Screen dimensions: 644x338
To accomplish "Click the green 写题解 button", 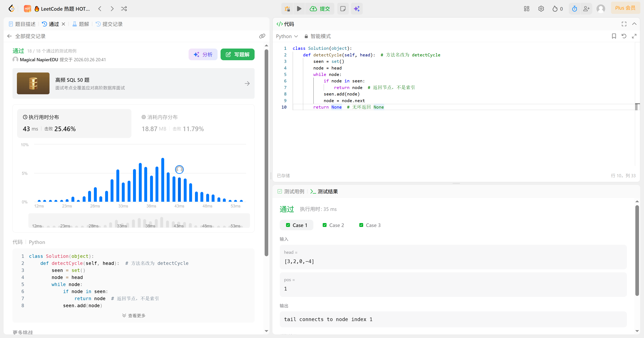I will click(x=237, y=54).
